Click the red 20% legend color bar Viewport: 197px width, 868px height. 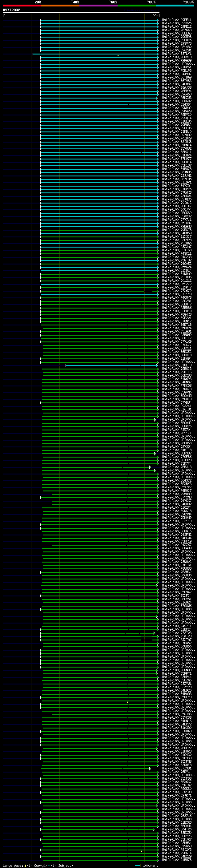click(x=22, y=6)
